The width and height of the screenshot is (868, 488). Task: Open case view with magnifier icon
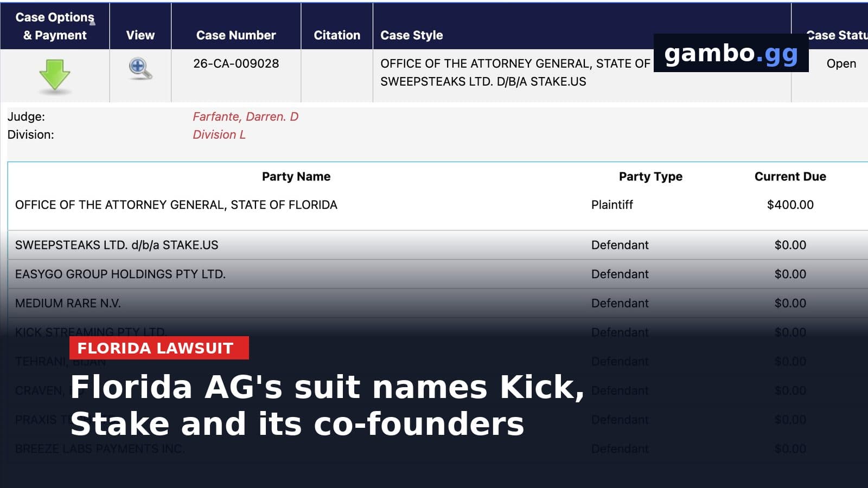click(141, 69)
